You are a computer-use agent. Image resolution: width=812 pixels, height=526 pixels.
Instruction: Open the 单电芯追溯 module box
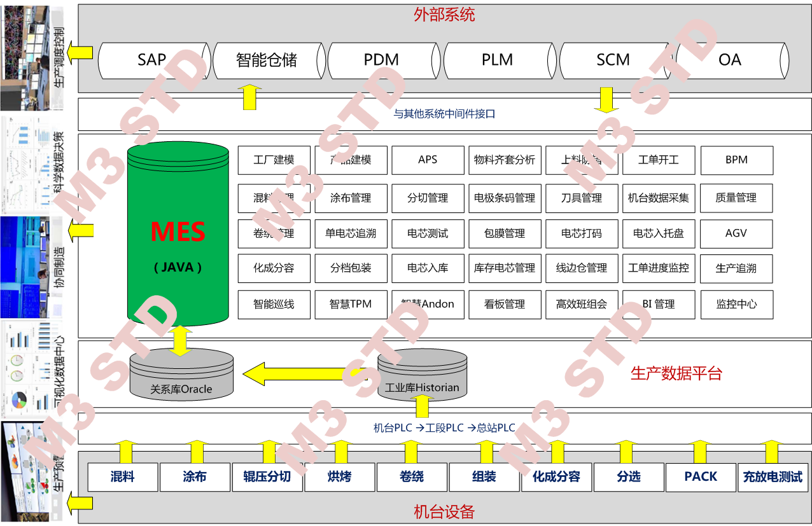pos(351,233)
